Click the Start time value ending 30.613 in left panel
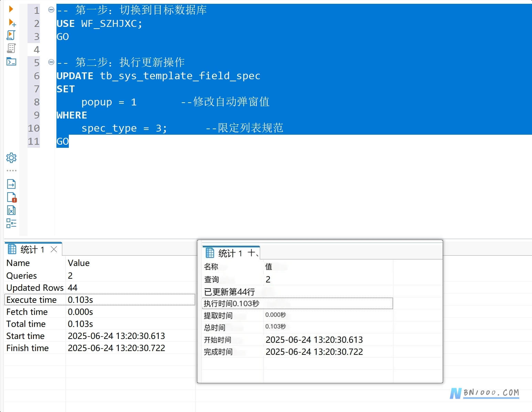Viewport: 532px width, 412px height. point(116,336)
